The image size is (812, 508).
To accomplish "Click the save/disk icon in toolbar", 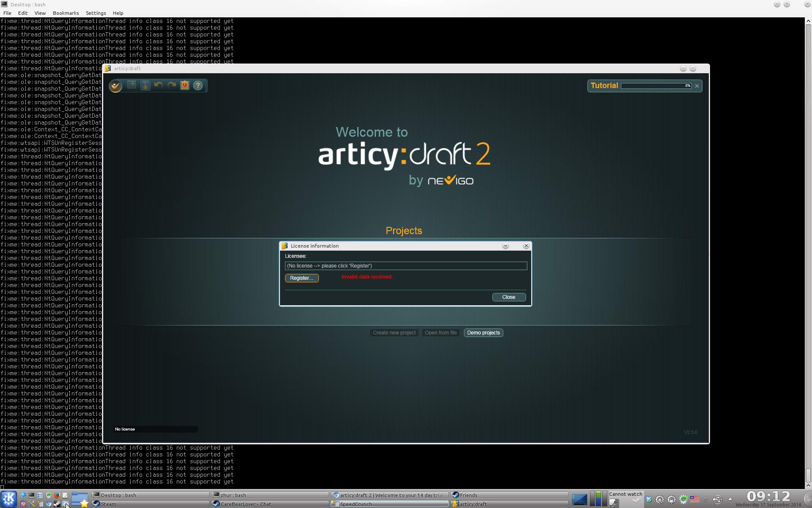I will click(145, 86).
